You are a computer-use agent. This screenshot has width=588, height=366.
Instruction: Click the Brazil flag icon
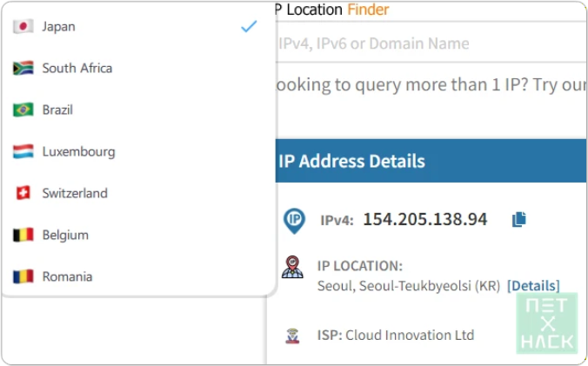[x=23, y=110]
